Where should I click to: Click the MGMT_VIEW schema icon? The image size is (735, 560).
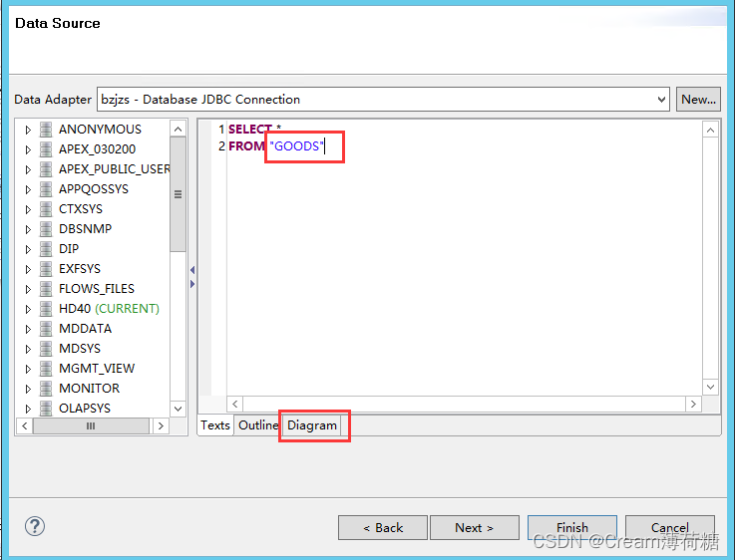(x=46, y=369)
